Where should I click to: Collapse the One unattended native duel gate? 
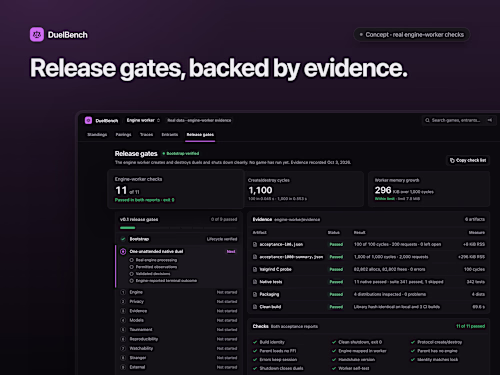[x=179, y=251]
